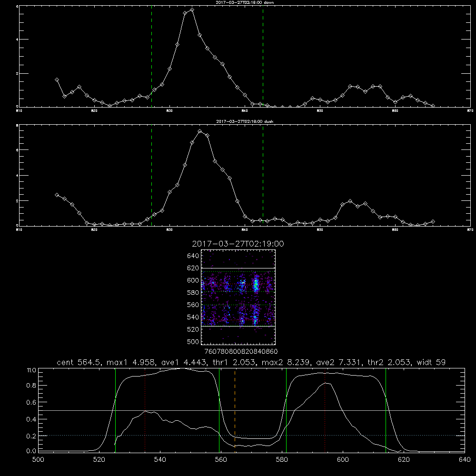
Task: Click the '2017-03-27T02:19:00 dawn' plot title
Action: tap(245, 2)
